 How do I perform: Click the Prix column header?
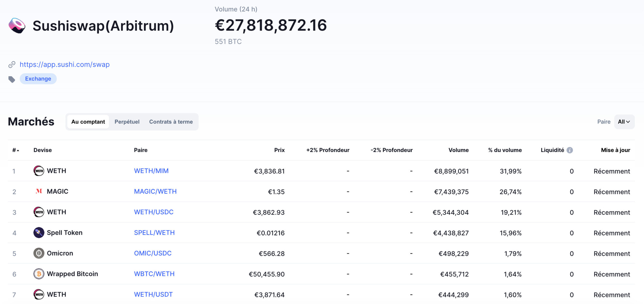[279, 150]
